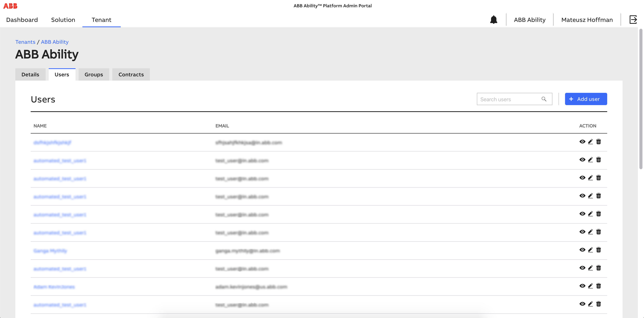
Task: Focus the Search users field
Action: coord(514,99)
